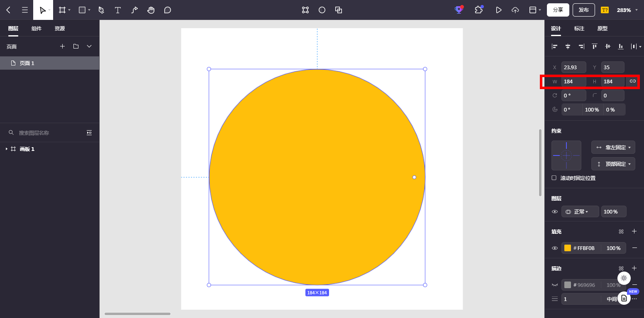Open the shape tool dropdown arrow
The height and width of the screenshot is (318, 644).
click(x=89, y=10)
